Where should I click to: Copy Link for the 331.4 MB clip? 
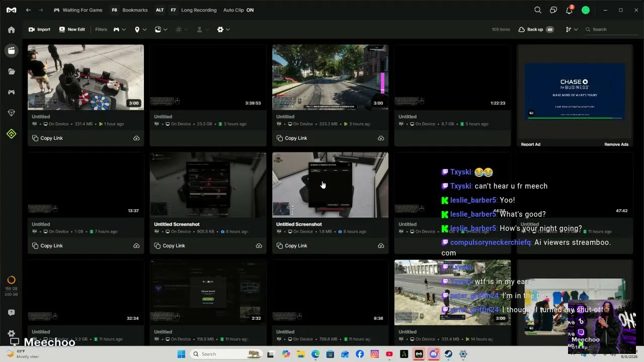coord(47,138)
